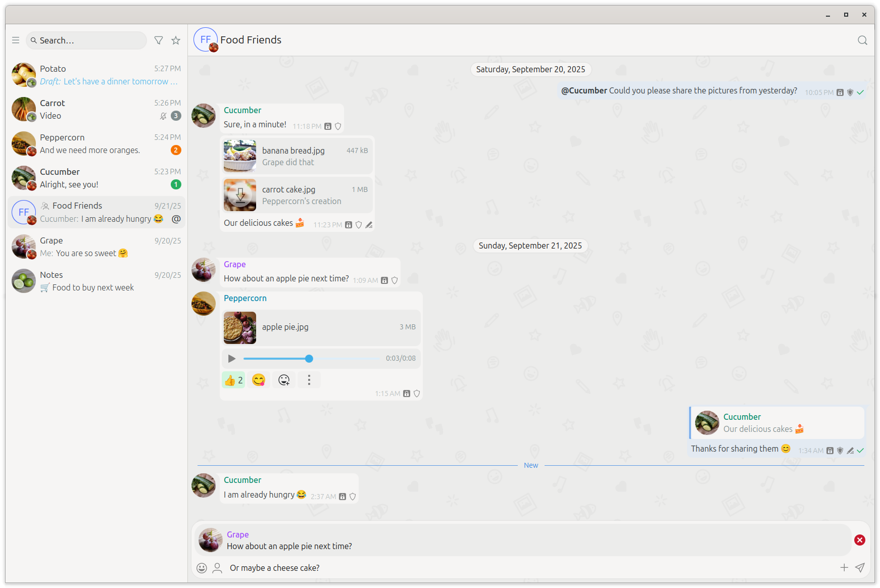The image size is (880, 588).
Task: Toggle the thumbs-up reaction
Action: click(x=233, y=380)
